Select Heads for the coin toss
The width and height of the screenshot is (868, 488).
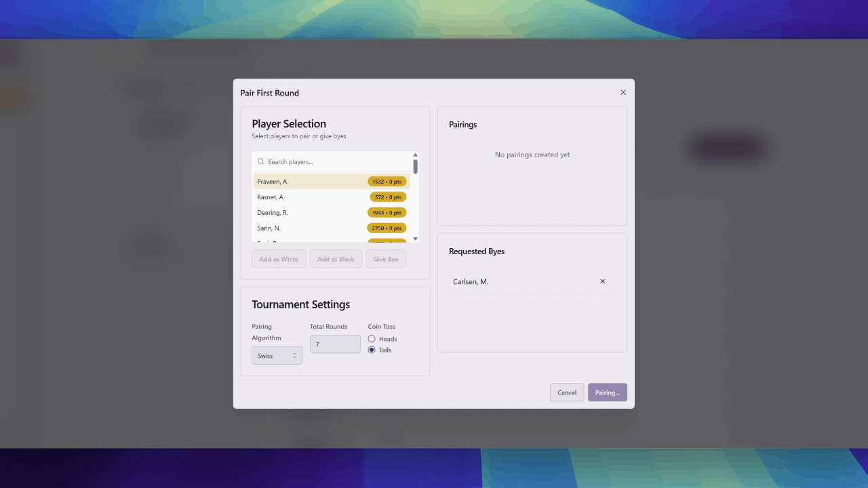372,339
